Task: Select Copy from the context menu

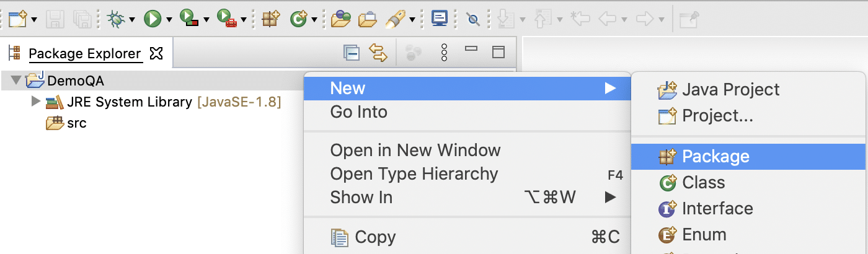Action: [375, 237]
